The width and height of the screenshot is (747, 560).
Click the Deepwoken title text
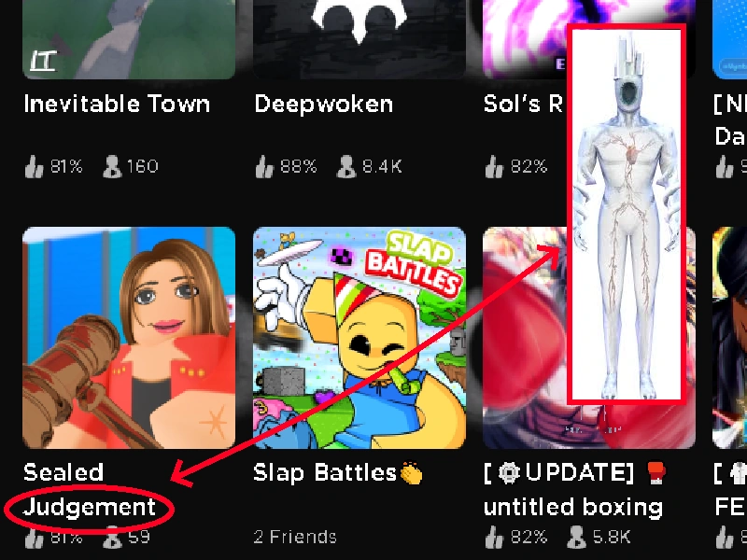[x=324, y=104]
